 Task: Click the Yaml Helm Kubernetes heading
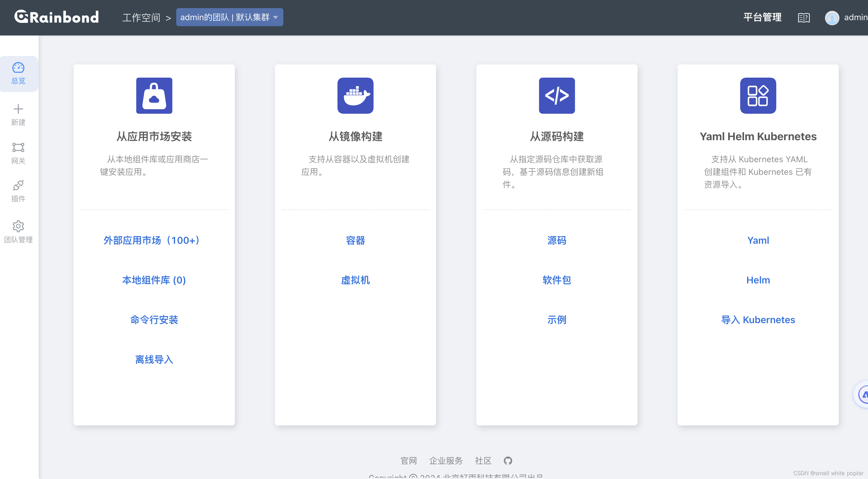tap(758, 137)
